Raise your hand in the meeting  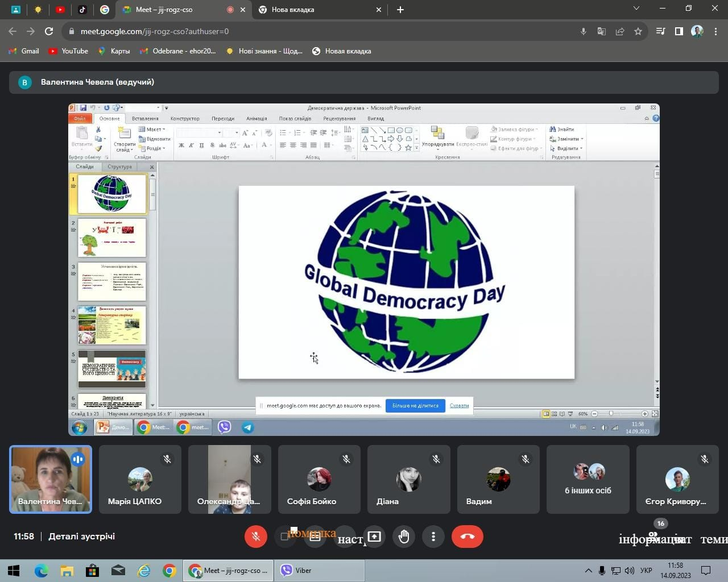coord(404,537)
